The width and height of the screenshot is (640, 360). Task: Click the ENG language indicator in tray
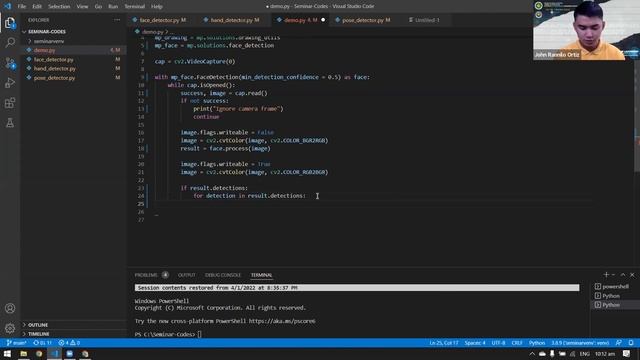(584, 354)
